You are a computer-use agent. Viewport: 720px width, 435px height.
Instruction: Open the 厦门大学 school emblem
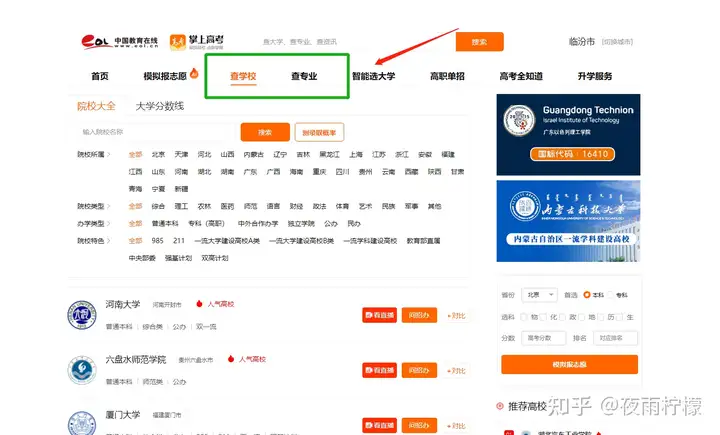(82, 423)
